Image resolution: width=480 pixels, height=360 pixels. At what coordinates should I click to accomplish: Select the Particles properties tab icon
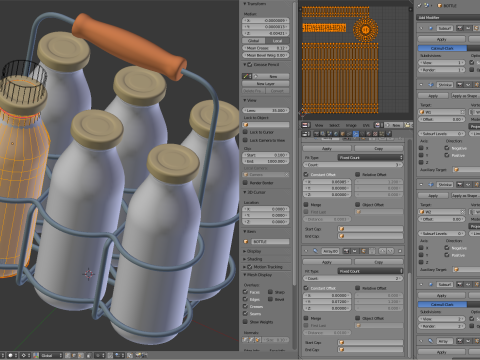tap(382, 134)
